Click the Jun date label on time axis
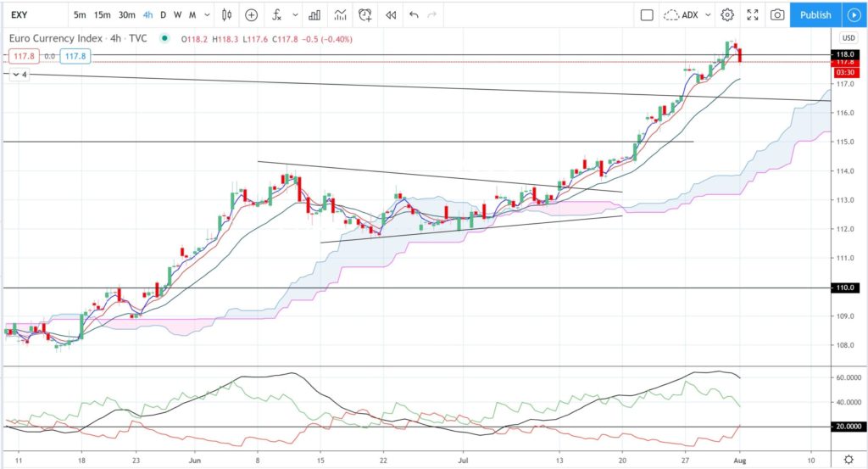Screen dimensions: 868x469 coord(194,461)
